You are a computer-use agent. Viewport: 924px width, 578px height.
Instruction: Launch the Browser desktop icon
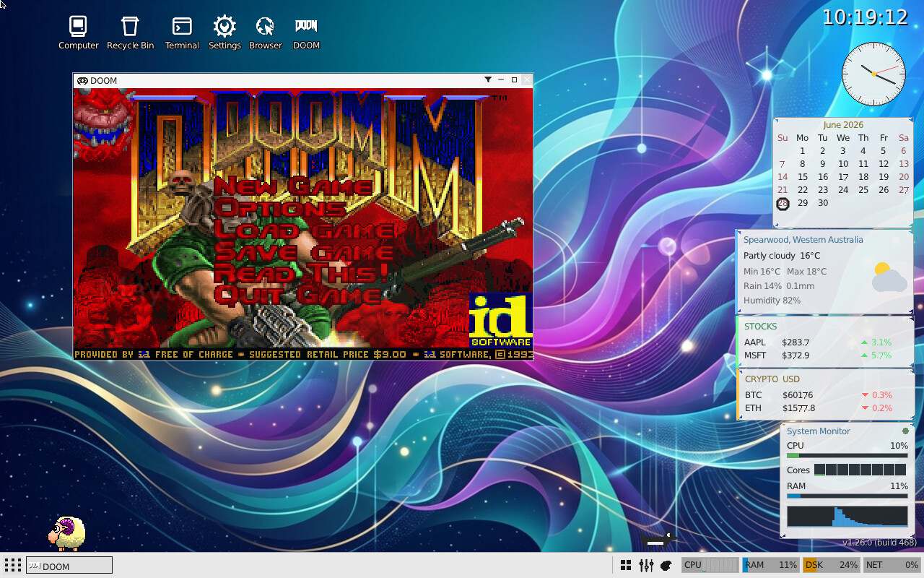[x=265, y=33]
